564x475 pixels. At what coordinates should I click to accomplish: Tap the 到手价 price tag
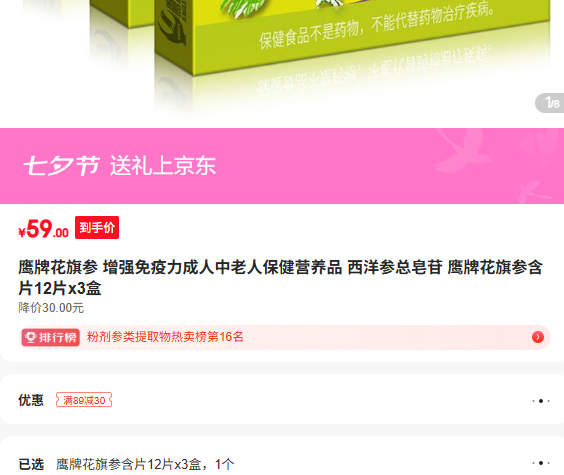pyautogui.click(x=97, y=228)
